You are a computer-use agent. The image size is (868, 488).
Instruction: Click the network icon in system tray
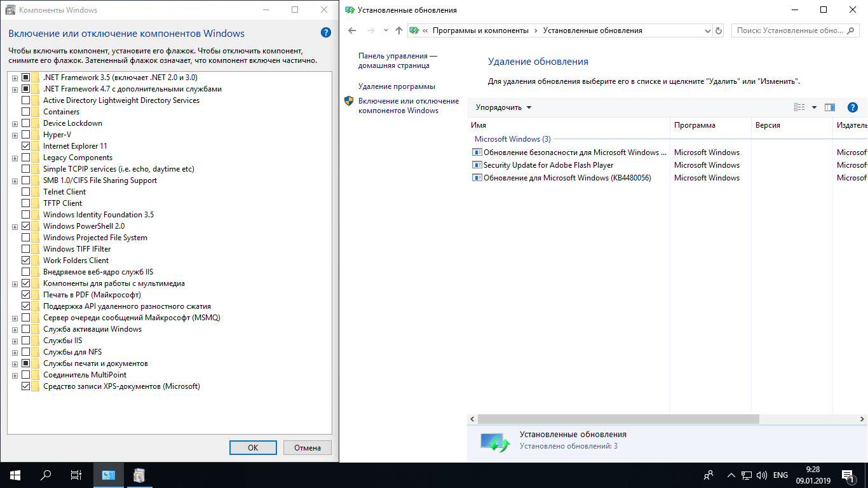coord(747,475)
